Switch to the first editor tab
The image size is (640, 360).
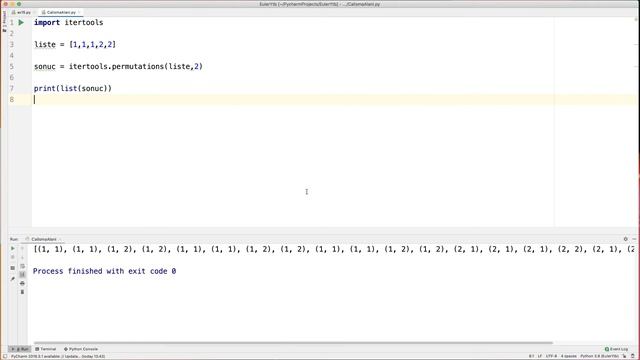pyautogui.click(x=21, y=12)
